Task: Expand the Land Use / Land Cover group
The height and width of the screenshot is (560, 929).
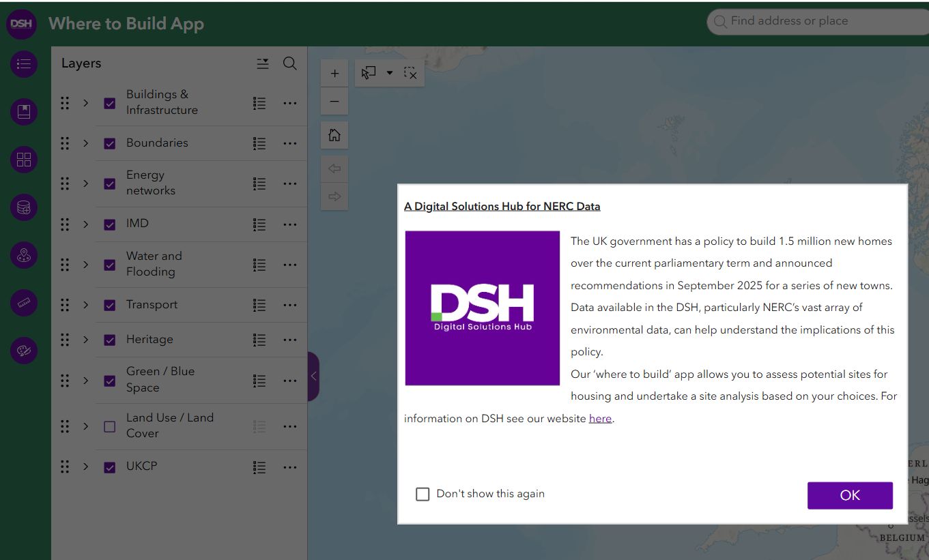Action: pos(85,426)
